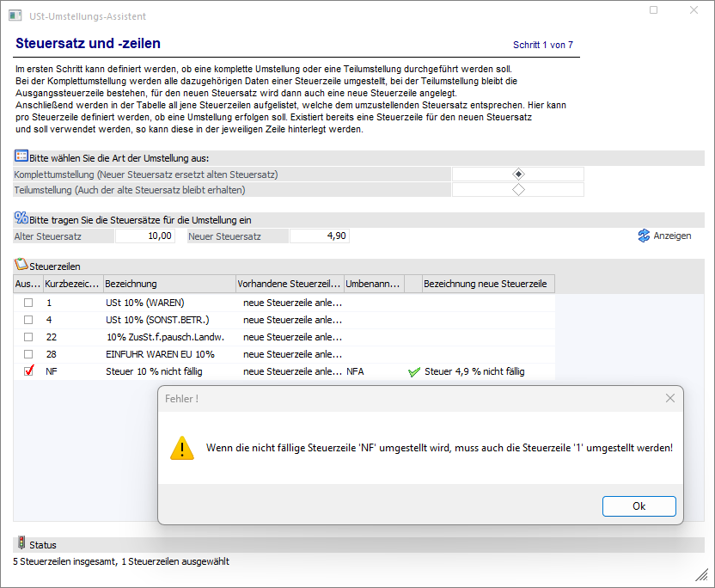Click the Ok button in the Fehler dialog
715x588 pixels.
(639, 506)
